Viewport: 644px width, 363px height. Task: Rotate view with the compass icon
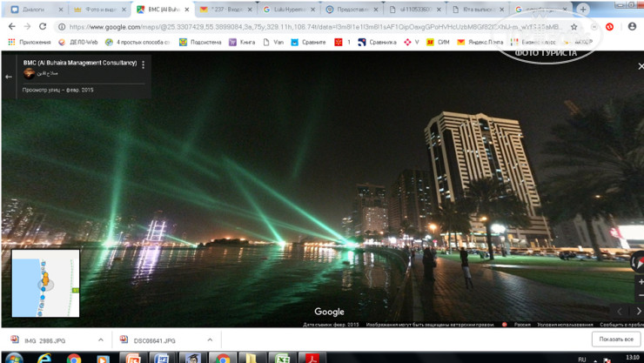637,260
